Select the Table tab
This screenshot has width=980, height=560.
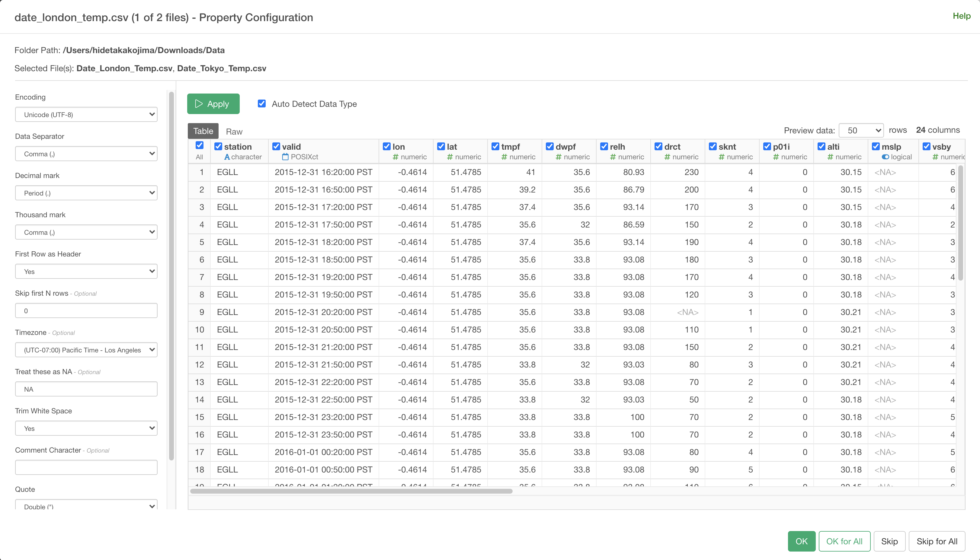point(203,131)
